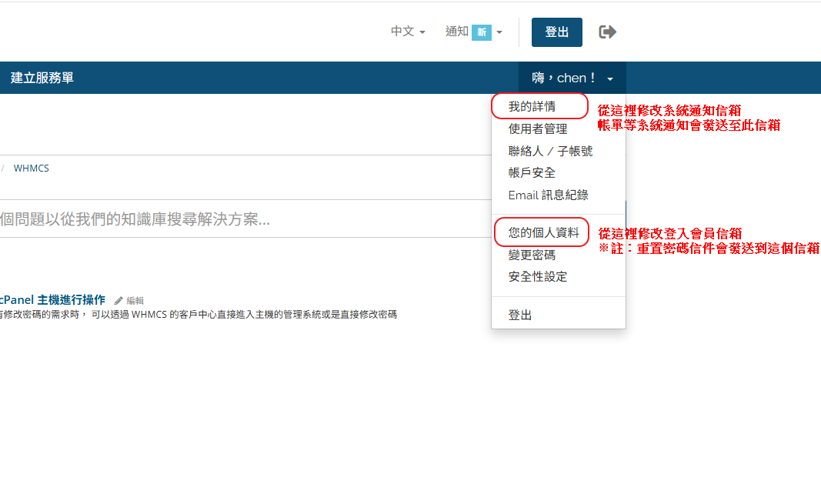Click 變更密碼 menu option
This screenshot has width=821, height=504.
pyautogui.click(x=532, y=255)
